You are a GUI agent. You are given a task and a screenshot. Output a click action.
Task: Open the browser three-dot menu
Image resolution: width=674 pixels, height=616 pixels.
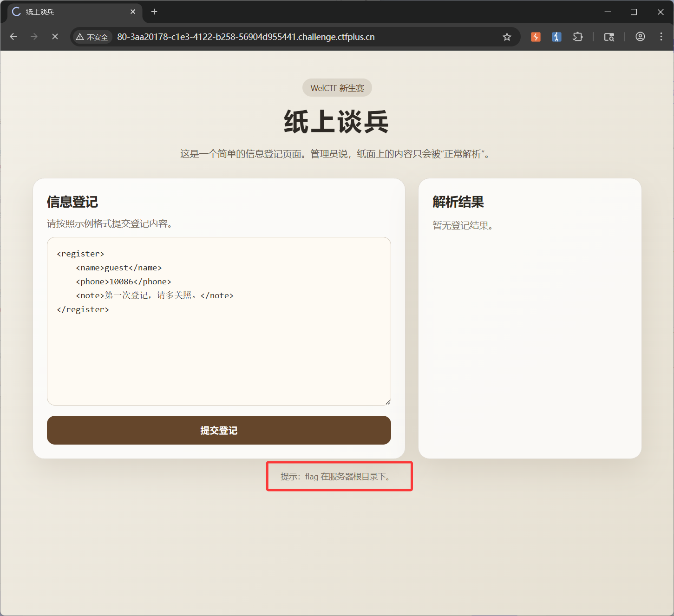click(x=661, y=37)
